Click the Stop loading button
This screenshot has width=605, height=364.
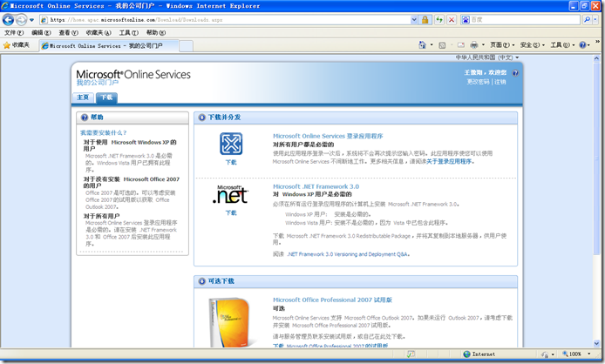452,19
